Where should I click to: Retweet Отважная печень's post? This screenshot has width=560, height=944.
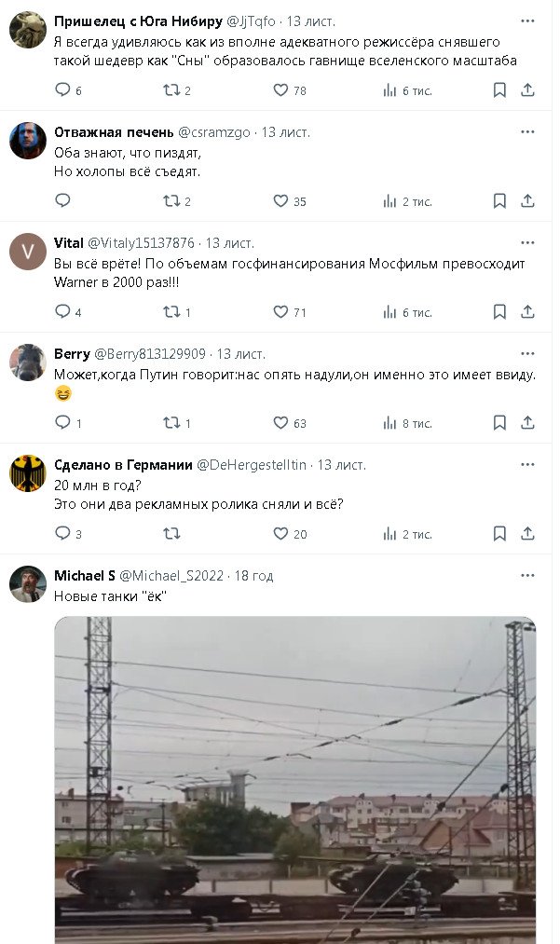[172, 201]
